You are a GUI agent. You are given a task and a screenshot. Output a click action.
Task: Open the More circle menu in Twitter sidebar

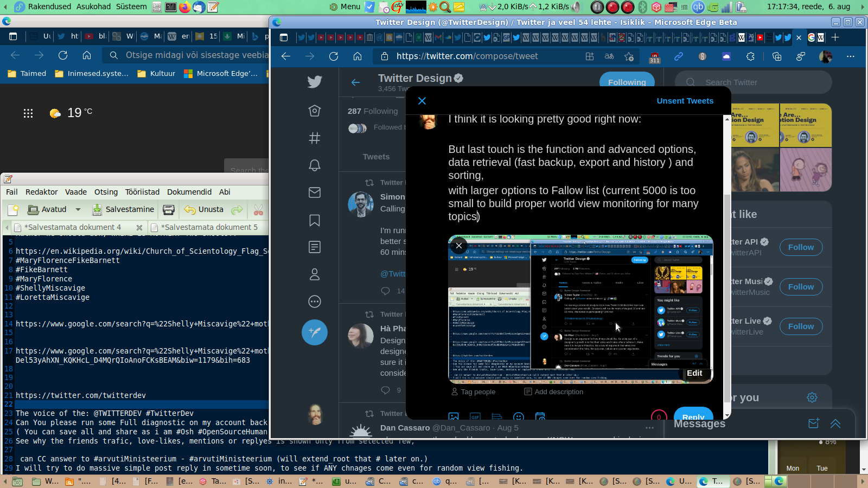(315, 301)
